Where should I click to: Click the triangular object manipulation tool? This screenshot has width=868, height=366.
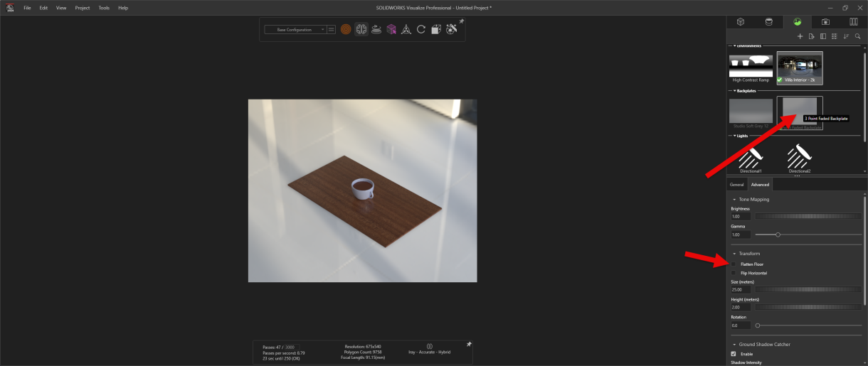tap(406, 30)
